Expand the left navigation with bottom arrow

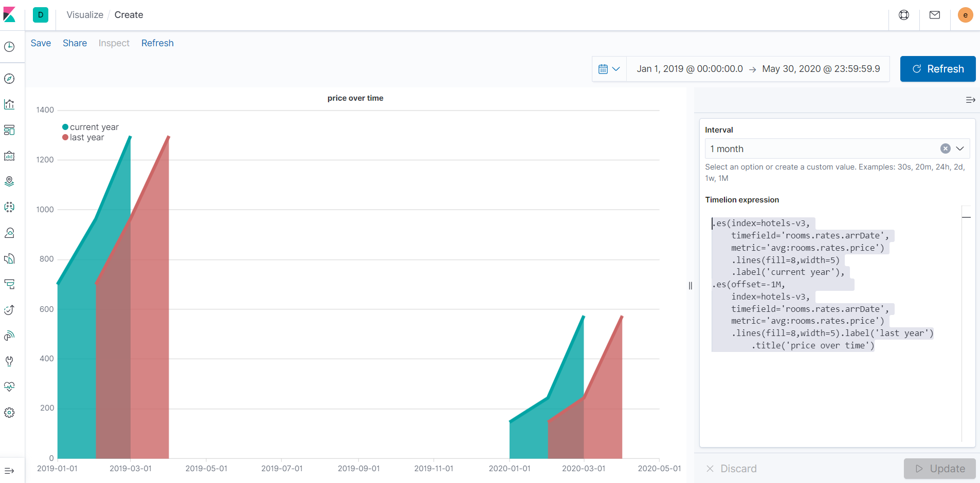[9, 471]
